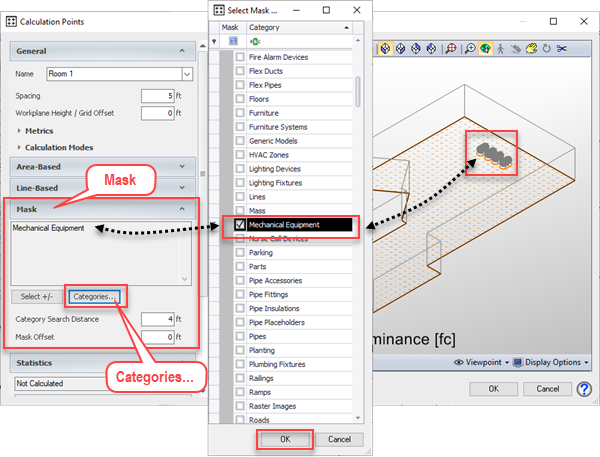Open the Name dropdown showing Room 1

pos(187,74)
